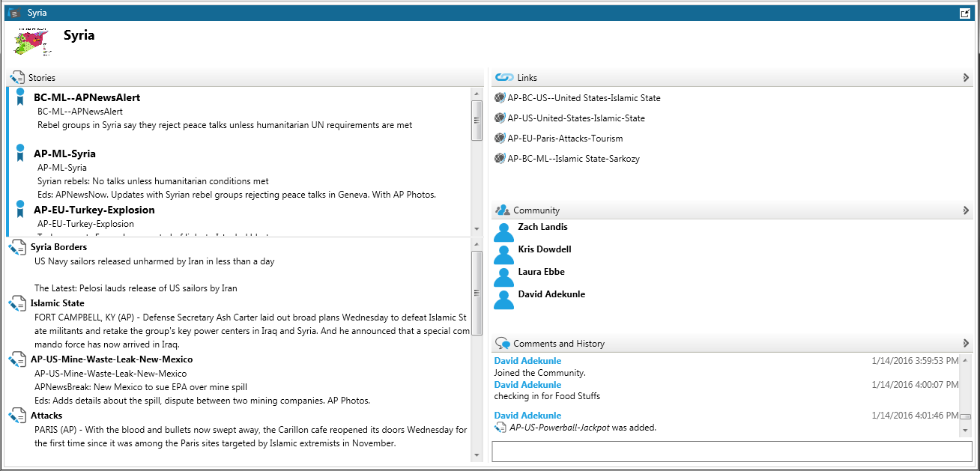Click globe icon for AP-US-United-States-Islamic-State link
The width and height of the screenshot is (980, 471).
click(x=500, y=118)
